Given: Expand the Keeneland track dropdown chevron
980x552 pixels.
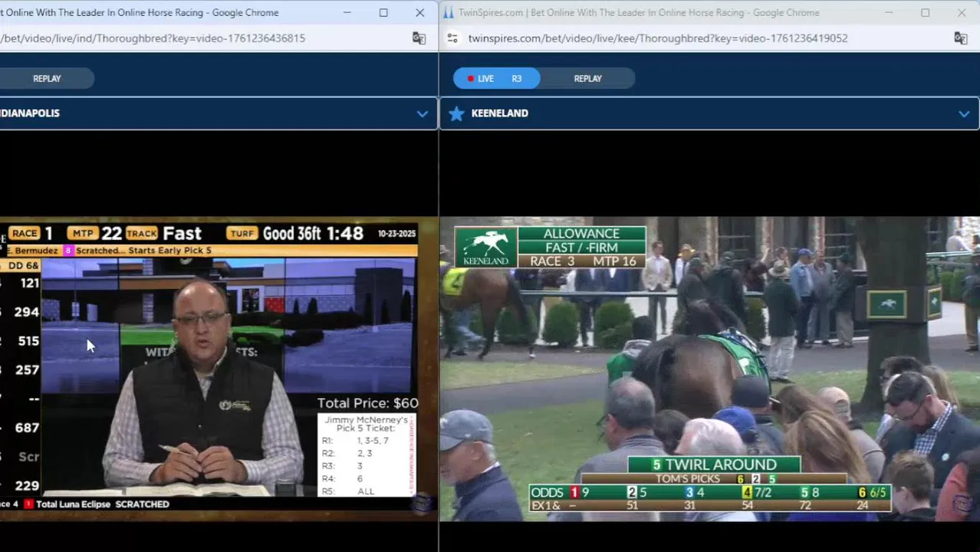Looking at the screenshot, I should coord(964,114).
